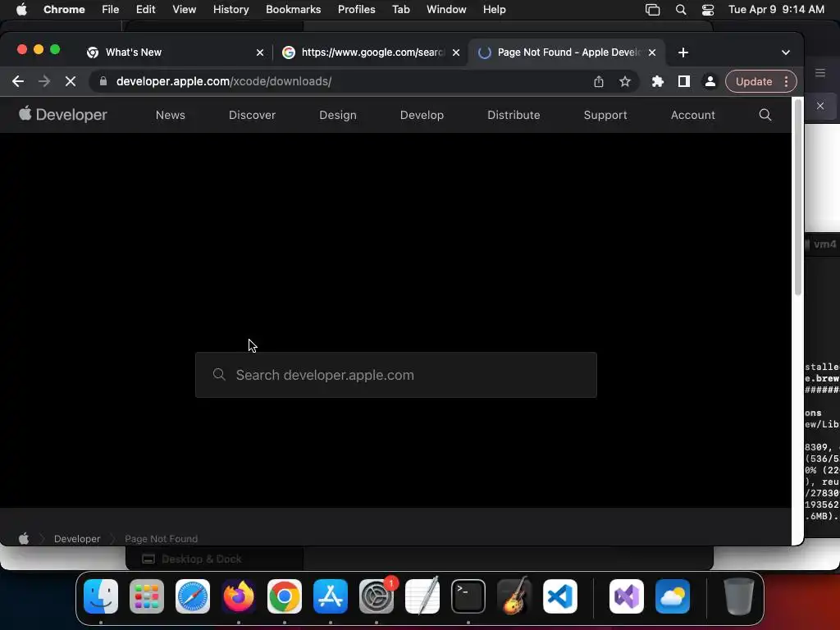Image resolution: width=840 pixels, height=630 pixels.
Task: Open the Bookmarks menu
Action: pos(293,10)
